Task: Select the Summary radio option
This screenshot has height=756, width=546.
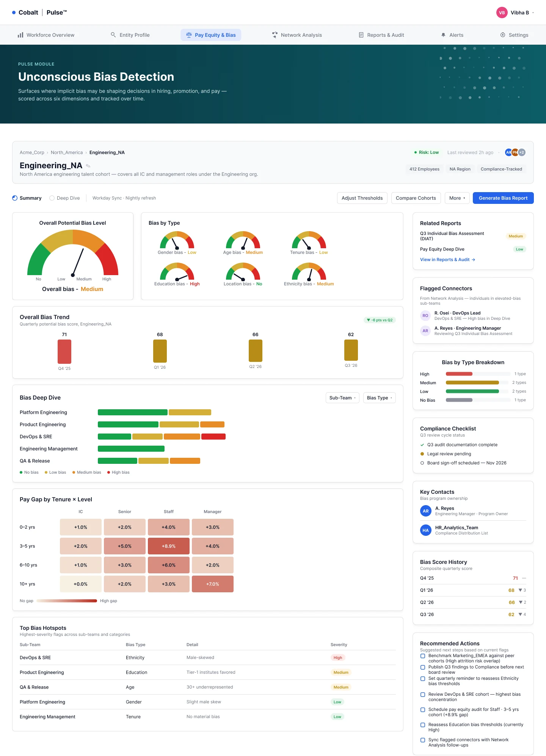Action: (x=15, y=198)
